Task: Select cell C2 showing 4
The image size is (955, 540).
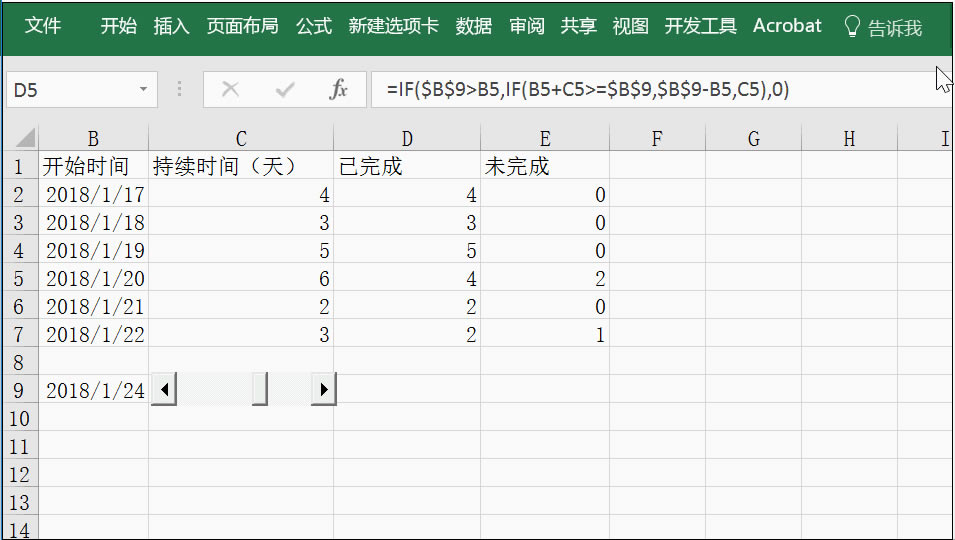Action: pyautogui.click(x=241, y=194)
